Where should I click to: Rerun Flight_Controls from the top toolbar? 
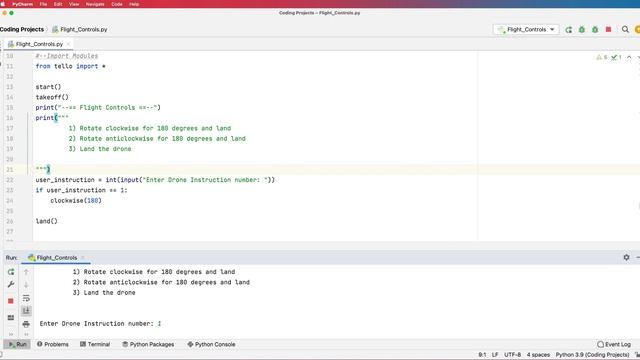[569, 30]
